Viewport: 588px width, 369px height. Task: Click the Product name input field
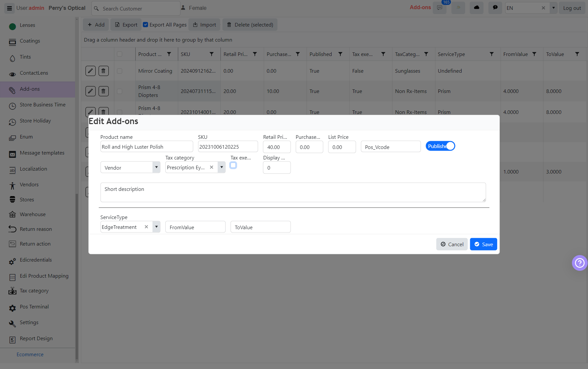[147, 147]
